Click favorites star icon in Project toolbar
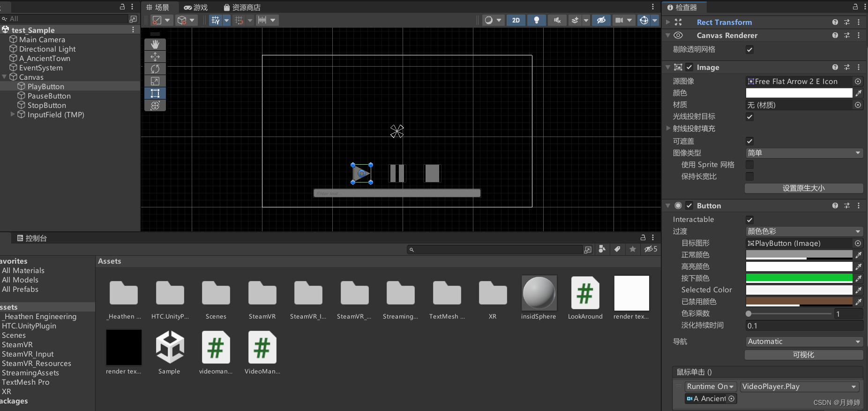Viewport: 868px width, 411px height. (x=633, y=250)
